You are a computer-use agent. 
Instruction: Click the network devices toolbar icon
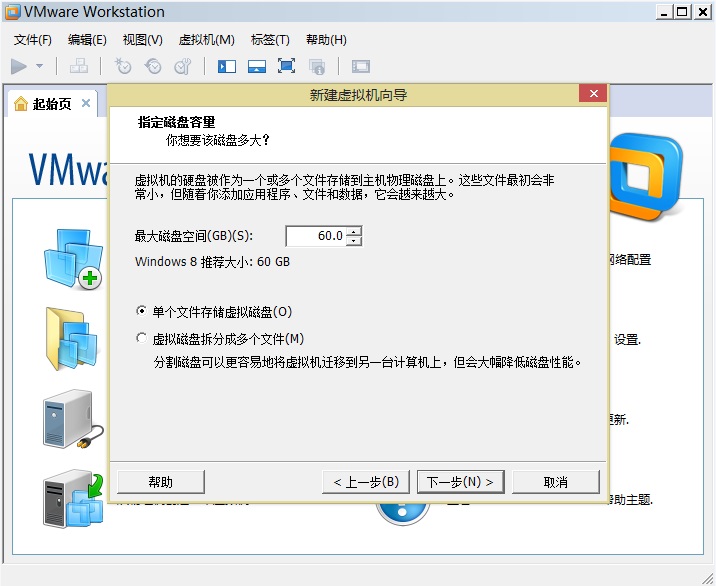coord(79,66)
